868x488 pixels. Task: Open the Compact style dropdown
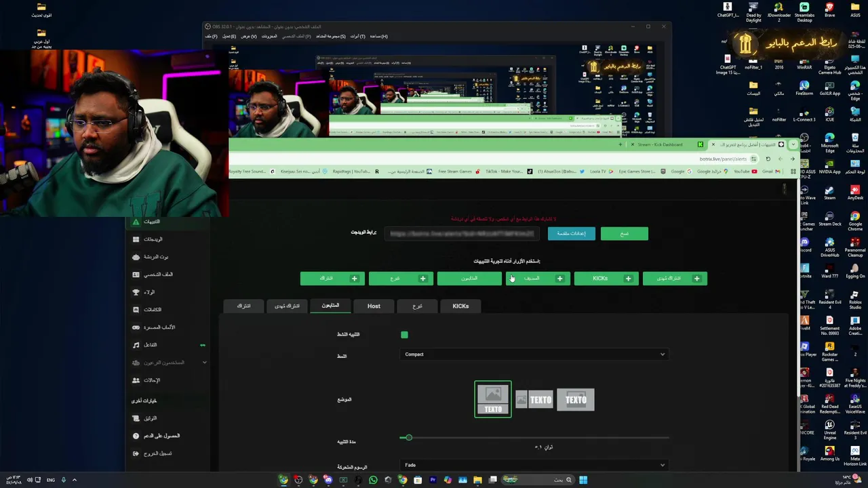534,354
